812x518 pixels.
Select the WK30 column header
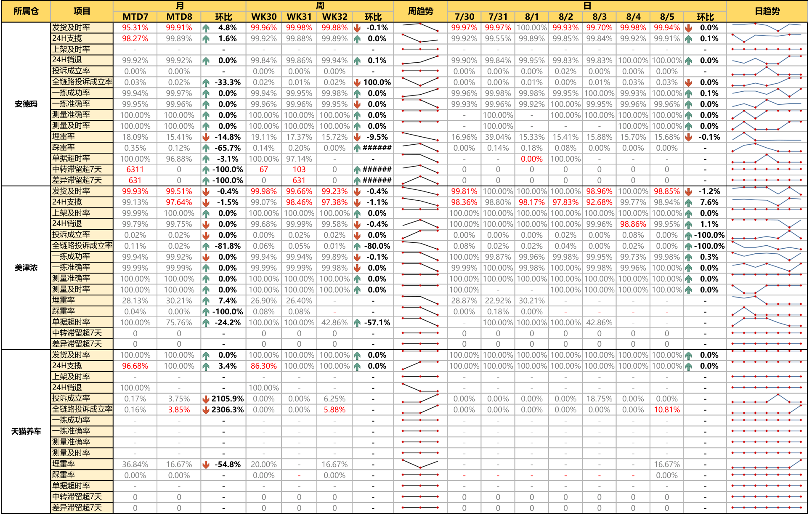[x=264, y=17]
